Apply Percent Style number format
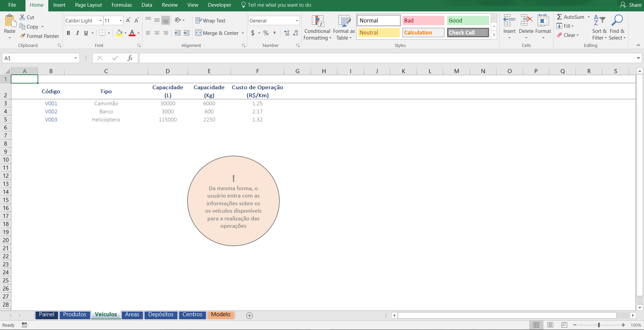Screen dimensions: 644x330 266,33
